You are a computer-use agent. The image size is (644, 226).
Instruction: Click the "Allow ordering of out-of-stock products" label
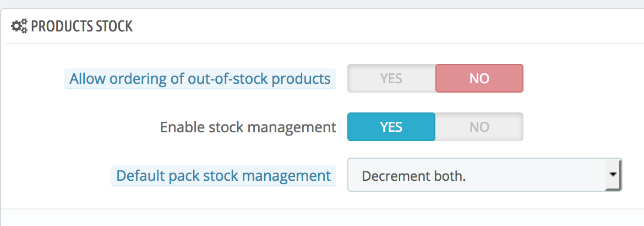coord(200,79)
